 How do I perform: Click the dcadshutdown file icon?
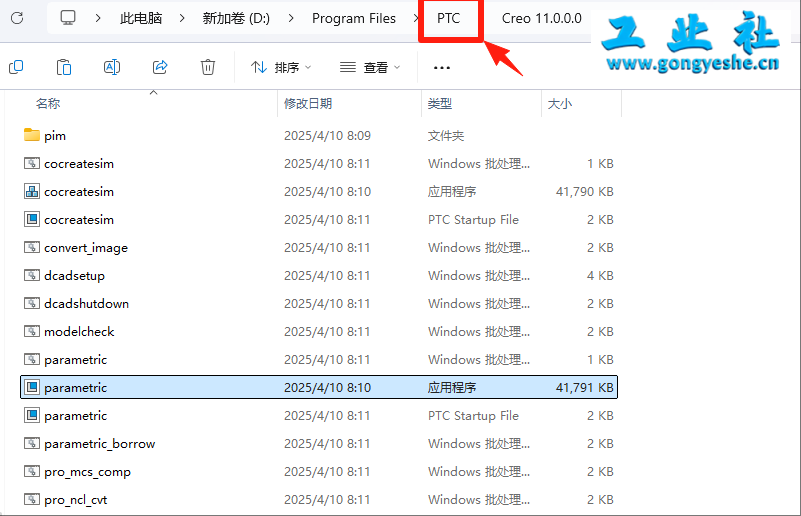(32, 303)
